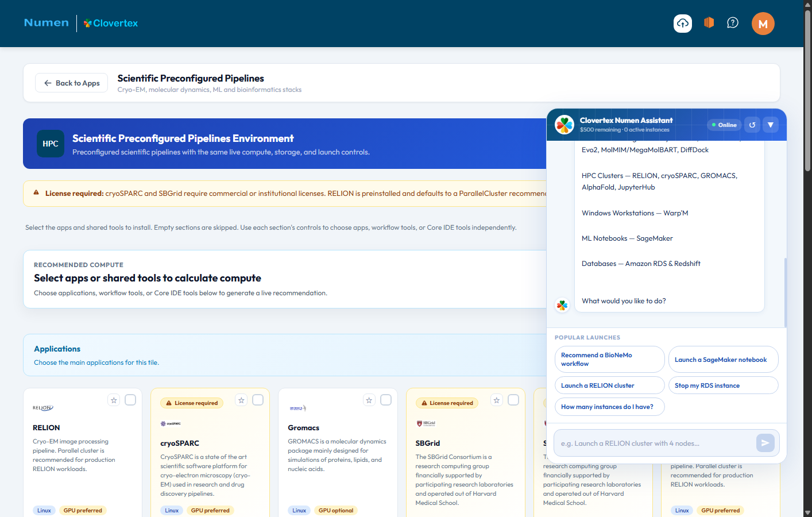Click the small clover icon beside chat message
Image resolution: width=812 pixels, height=517 pixels.
[x=562, y=305]
